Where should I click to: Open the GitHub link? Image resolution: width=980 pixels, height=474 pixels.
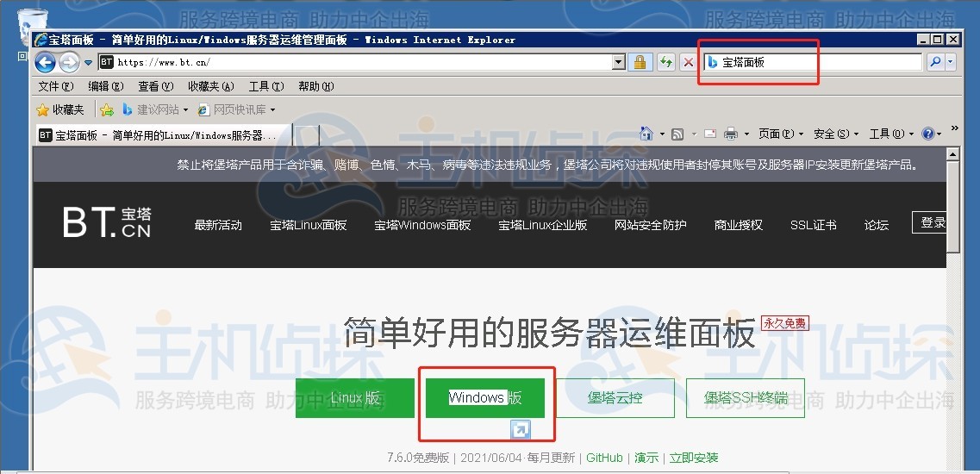[x=604, y=458]
